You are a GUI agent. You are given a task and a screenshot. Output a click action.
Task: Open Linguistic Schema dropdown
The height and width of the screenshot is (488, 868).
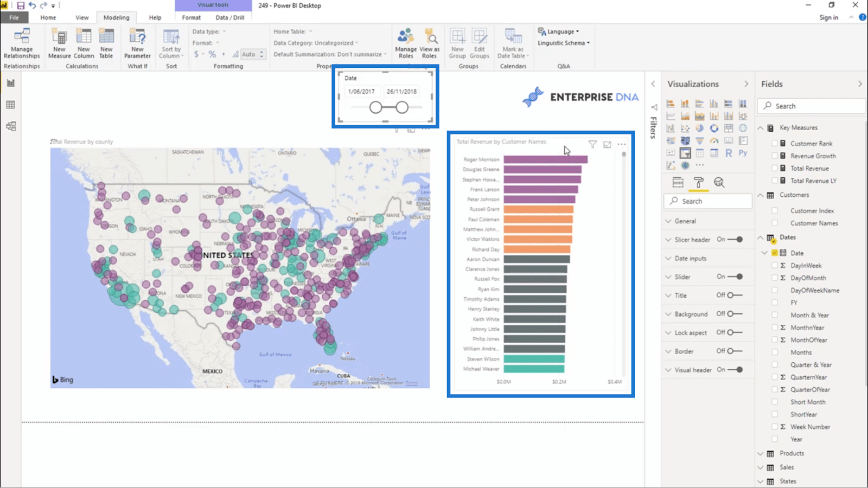(563, 43)
